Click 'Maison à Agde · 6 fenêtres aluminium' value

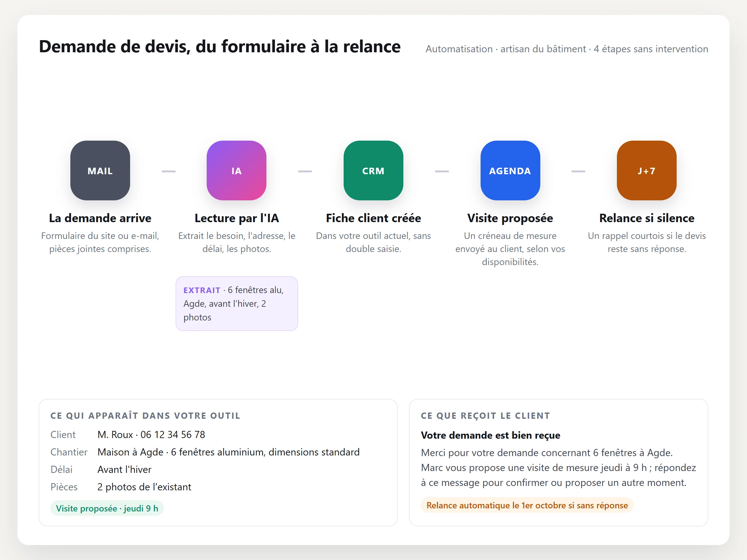tap(228, 452)
